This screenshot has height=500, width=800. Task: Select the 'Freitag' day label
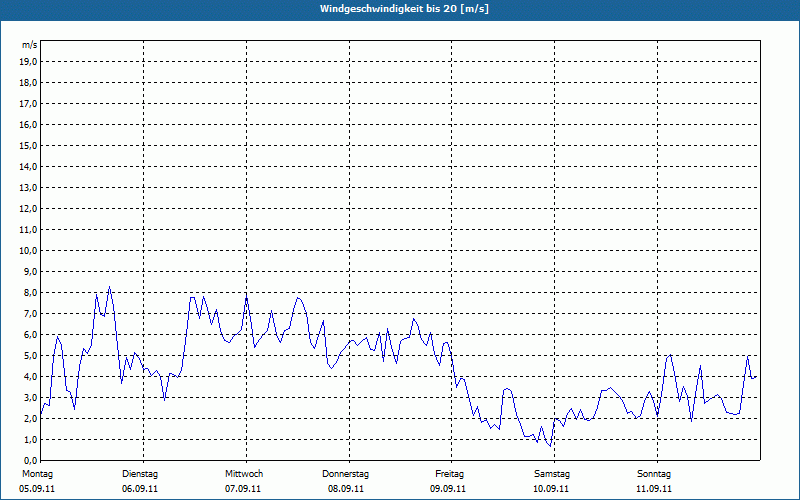(x=449, y=474)
